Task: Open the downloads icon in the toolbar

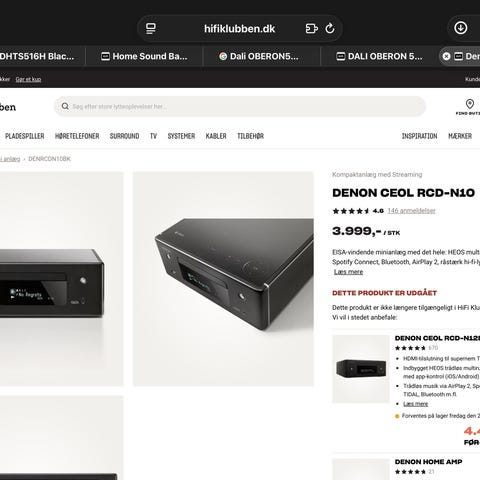Action: point(461,28)
